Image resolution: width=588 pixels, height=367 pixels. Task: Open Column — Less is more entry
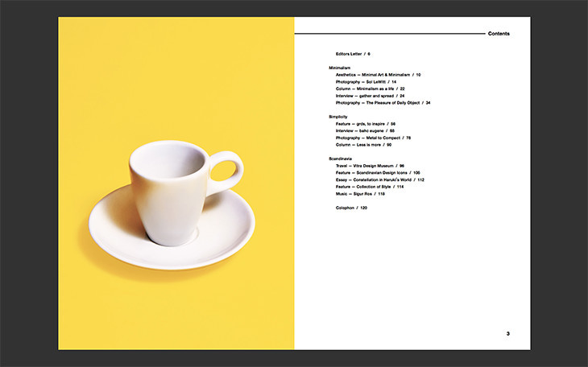tap(363, 145)
